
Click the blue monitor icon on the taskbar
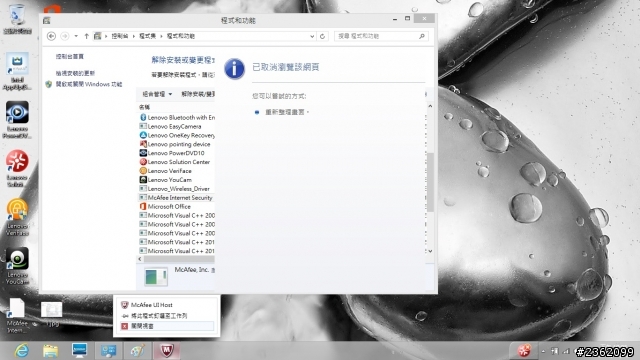pos(79,351)
